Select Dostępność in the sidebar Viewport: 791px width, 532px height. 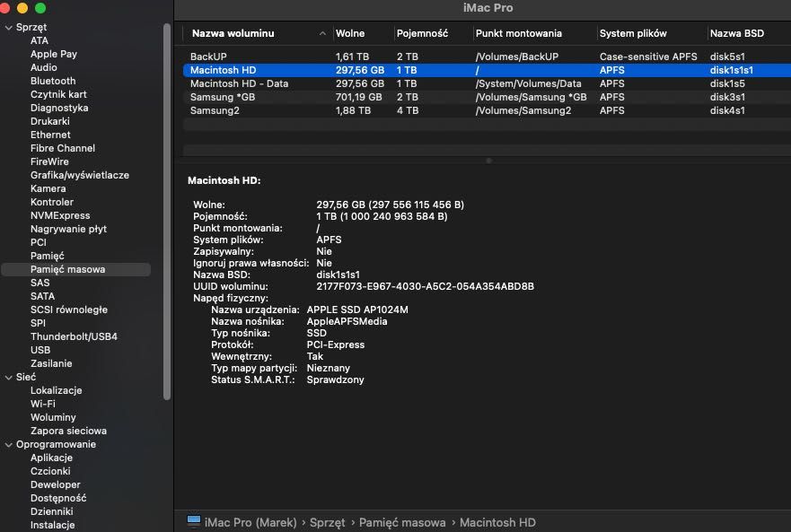[x=58, y=498]
